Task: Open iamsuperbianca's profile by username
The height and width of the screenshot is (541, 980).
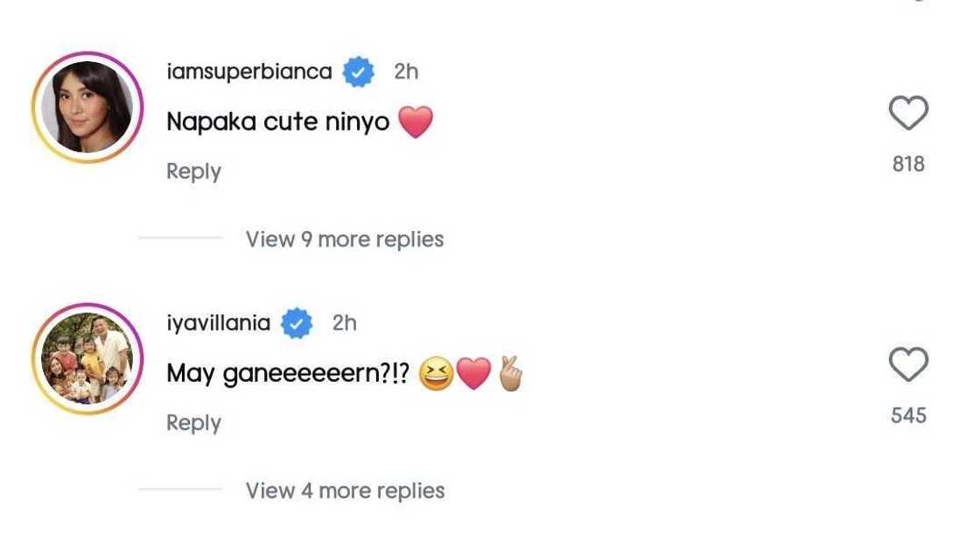Action: pos(251,71)
